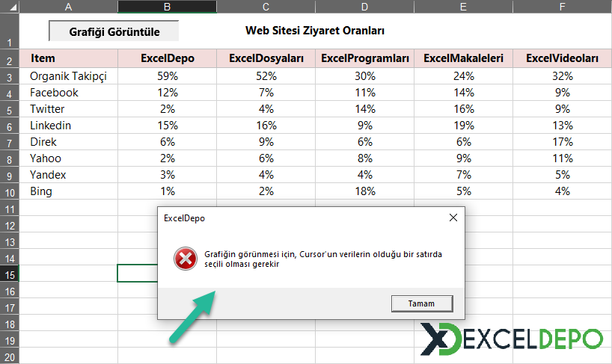The width and height of the screenshot is (612, 364).
Task: Click the 19% cell in Linkedin row
Action: [x=463, y=126]
